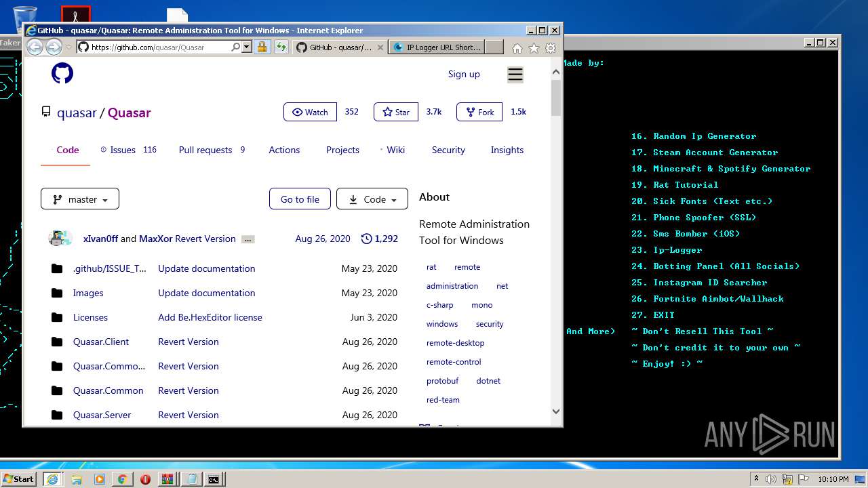The height and width of the screenshot is (488, 868).
Task: Go forward with the browser Forward arrow
Action: (54, 47)
